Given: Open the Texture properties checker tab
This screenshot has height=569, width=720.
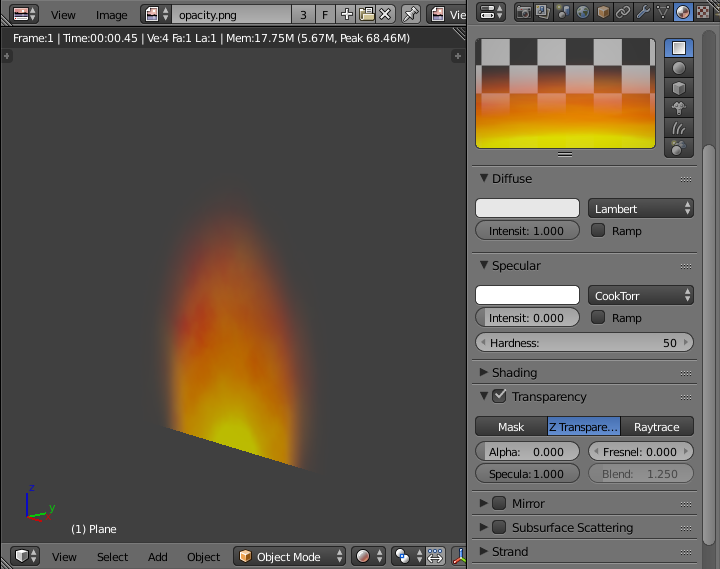Looking at the screenshot, I should 702,13.
